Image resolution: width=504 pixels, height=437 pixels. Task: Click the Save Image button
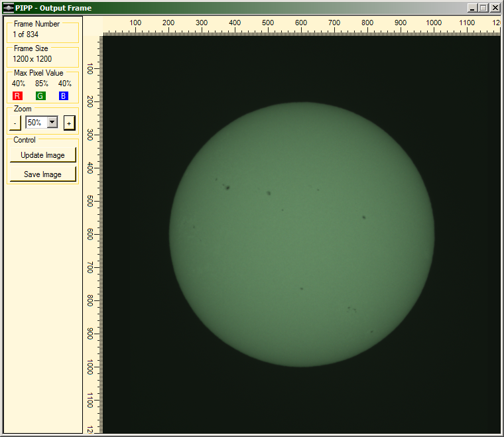(x=42, y=174)
